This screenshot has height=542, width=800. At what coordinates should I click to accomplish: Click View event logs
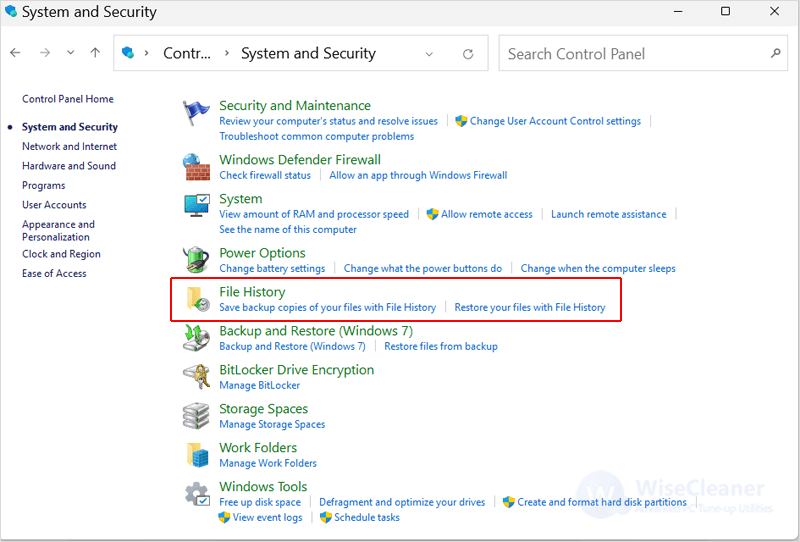pos(267,518)
